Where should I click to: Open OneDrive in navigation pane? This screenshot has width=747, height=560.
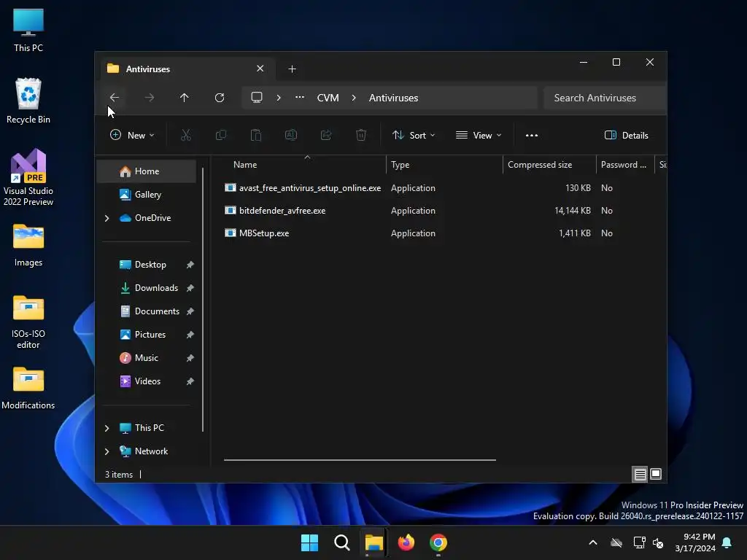(x=152, y=218)
